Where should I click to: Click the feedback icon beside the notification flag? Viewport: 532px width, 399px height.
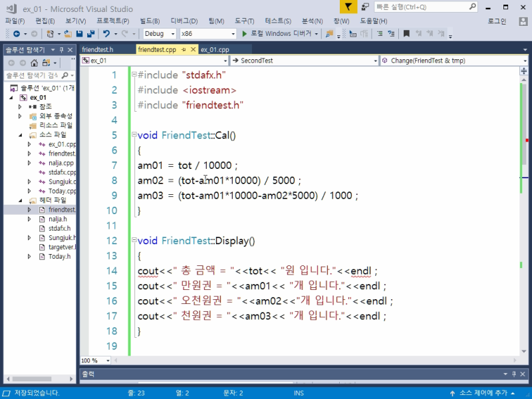[365, 7]
